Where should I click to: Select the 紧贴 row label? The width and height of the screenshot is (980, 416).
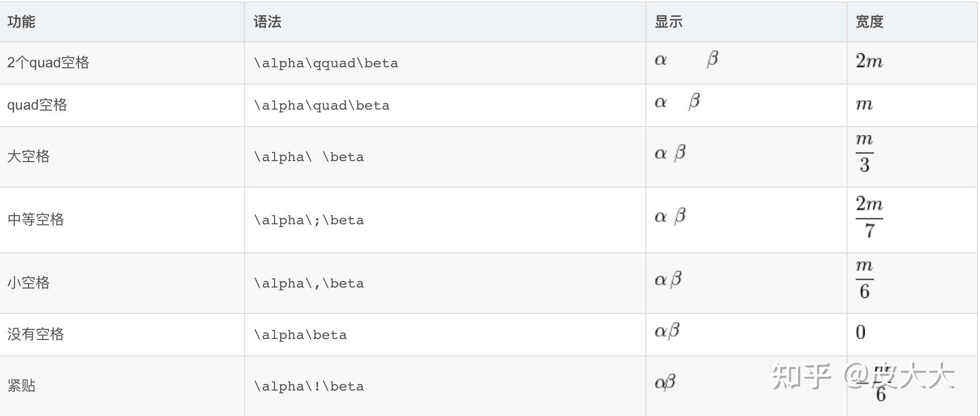point(21,386)
